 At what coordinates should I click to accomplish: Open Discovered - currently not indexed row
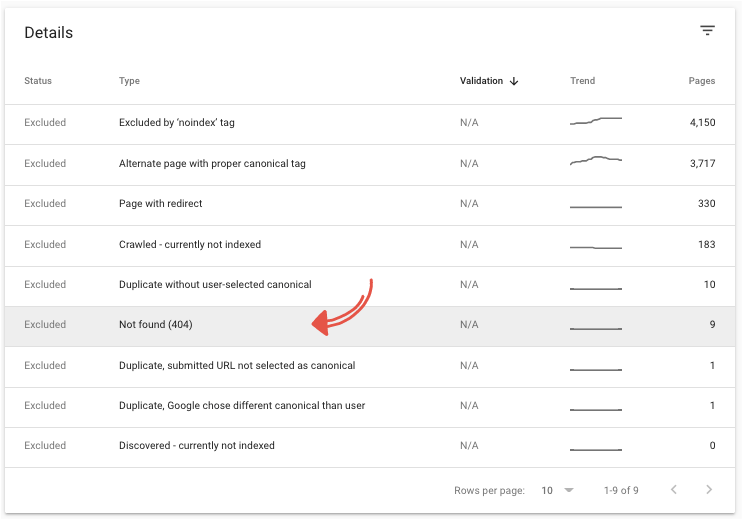click(197, 446)
